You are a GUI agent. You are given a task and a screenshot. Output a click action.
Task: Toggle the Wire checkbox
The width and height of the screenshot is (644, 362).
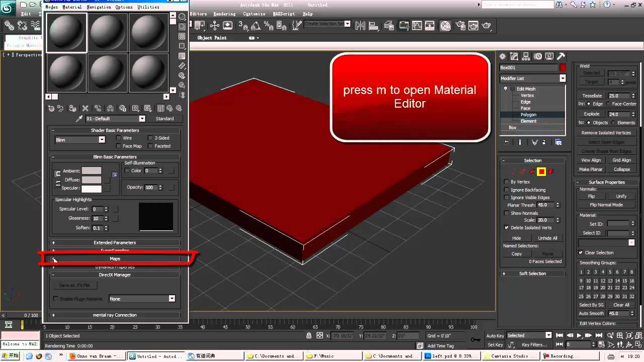pyautogui.click(x=119, y=138)
